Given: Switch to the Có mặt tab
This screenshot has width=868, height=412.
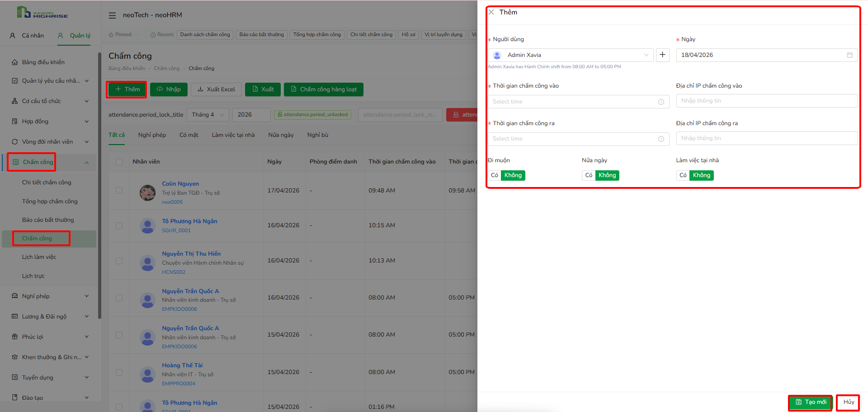Looking at the screenshot, I should pyautogui.click(x=189, y=135).
